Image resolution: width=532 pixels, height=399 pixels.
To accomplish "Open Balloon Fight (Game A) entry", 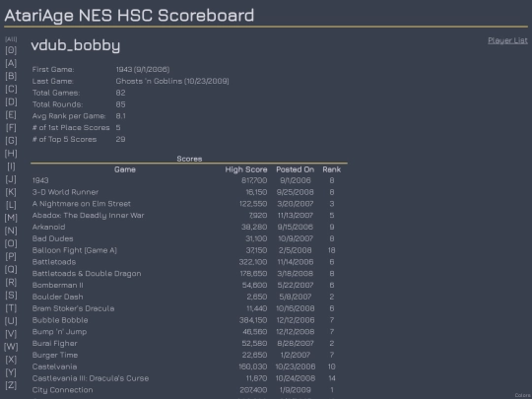I will 75,250.
